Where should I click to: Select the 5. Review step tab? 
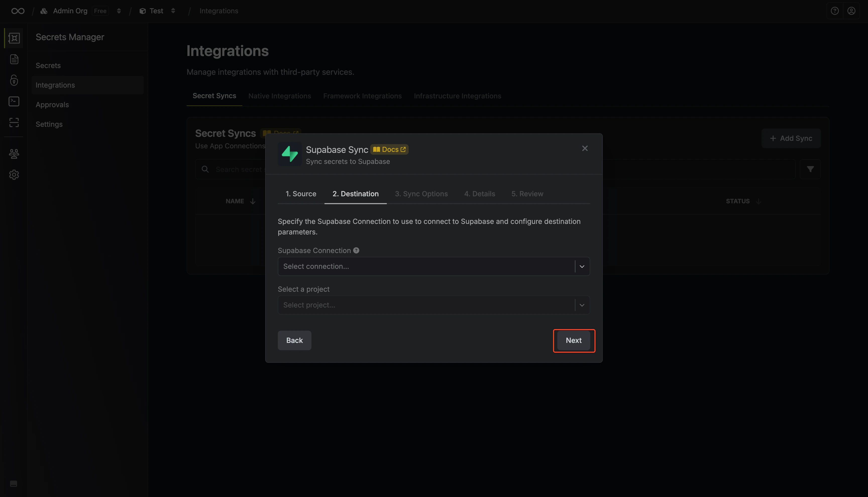pyautogui.click(x=527, y=194)
